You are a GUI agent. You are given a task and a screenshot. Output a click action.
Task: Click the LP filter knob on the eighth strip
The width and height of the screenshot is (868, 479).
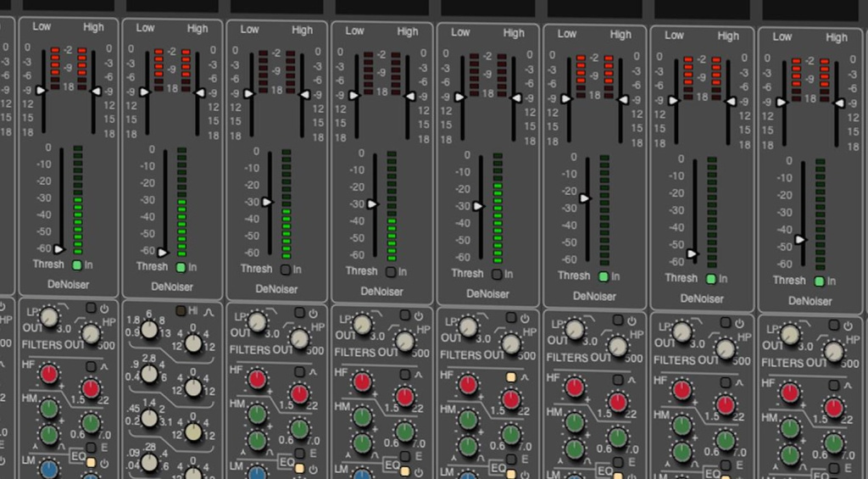791,334
